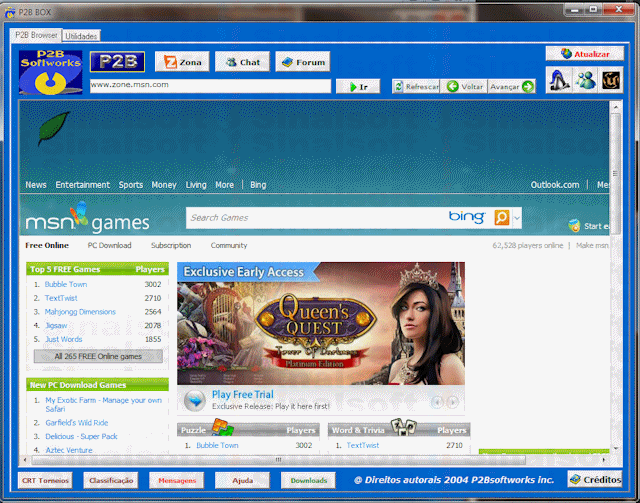
Task: Click the orange Bing search magnifier icon
Action: [502, 217]
